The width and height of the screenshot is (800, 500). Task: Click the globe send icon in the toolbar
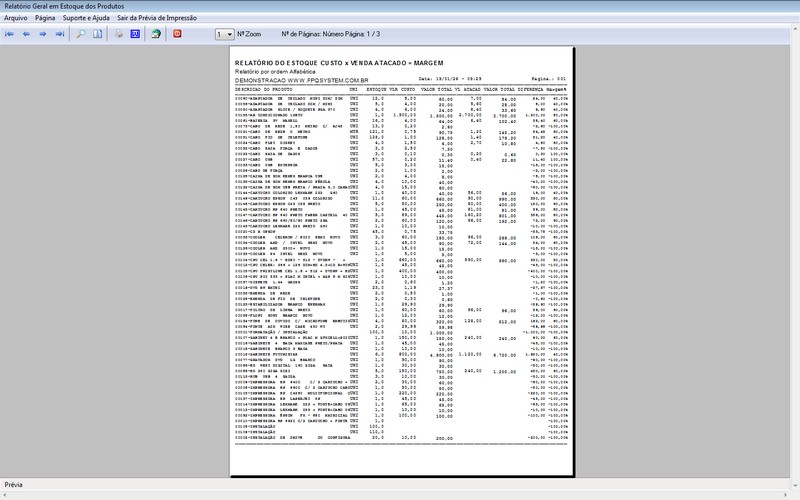click(x=156, y=33)
